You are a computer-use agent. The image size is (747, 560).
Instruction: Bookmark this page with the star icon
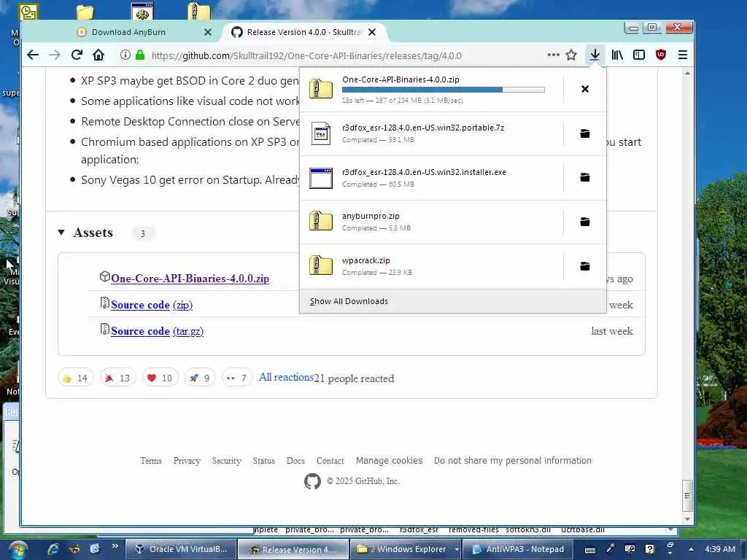coord(571,55)
